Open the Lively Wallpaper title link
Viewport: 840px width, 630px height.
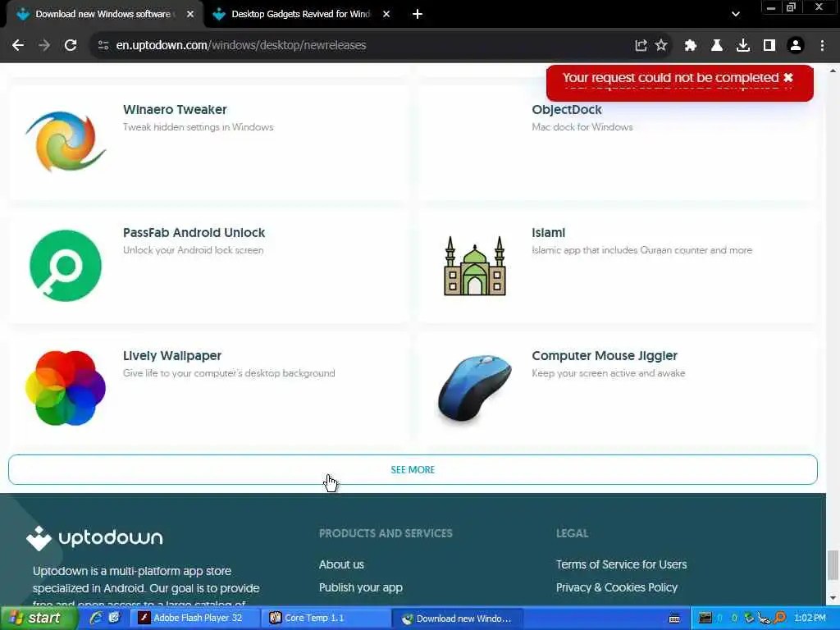pyautogui.click(x=172, y=356)
